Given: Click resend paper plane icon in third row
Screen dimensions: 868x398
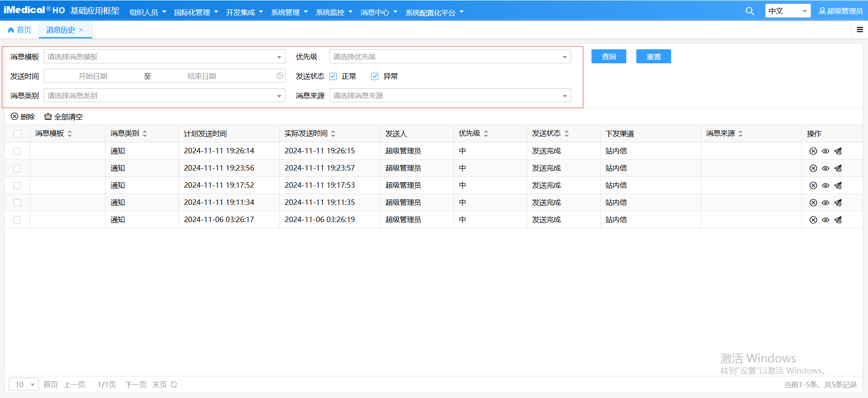Looking at the screenshot, I should (x=838, y=185).
